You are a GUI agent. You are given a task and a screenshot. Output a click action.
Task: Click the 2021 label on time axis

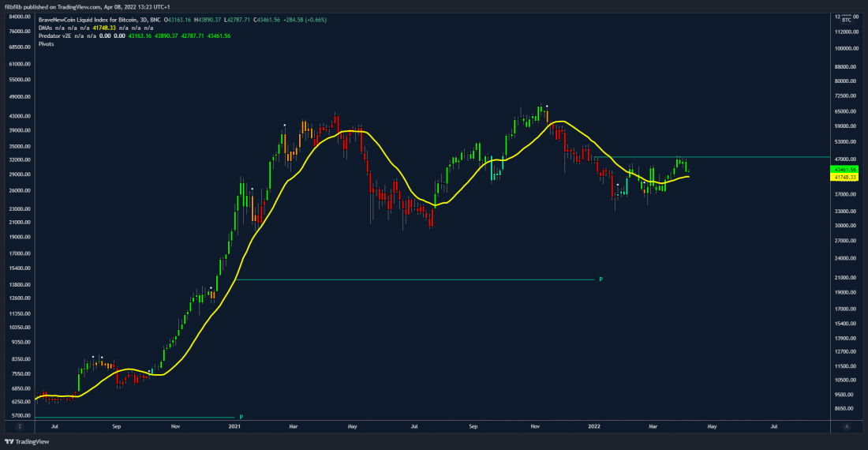click(x=234, y=426)
